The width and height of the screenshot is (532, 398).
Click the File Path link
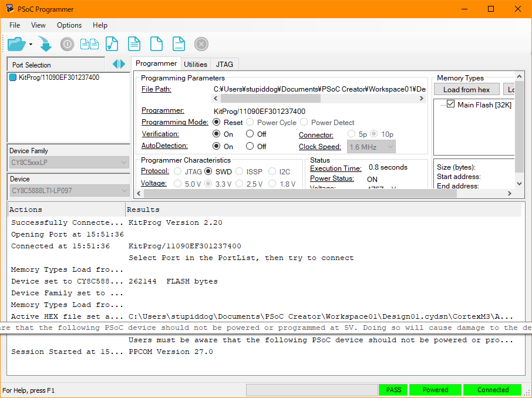tap(156, 89)
